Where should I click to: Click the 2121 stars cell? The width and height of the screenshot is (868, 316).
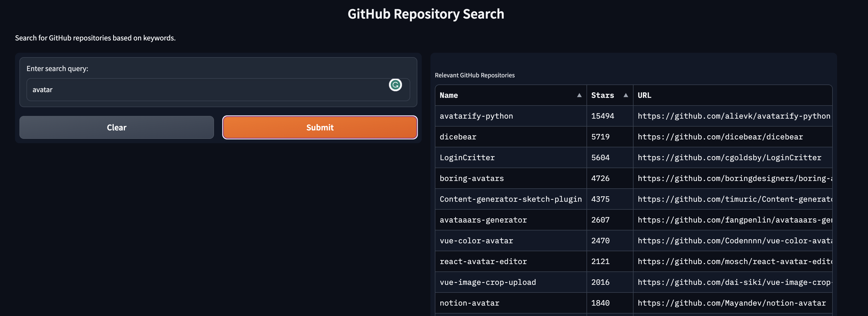(609, 261)
